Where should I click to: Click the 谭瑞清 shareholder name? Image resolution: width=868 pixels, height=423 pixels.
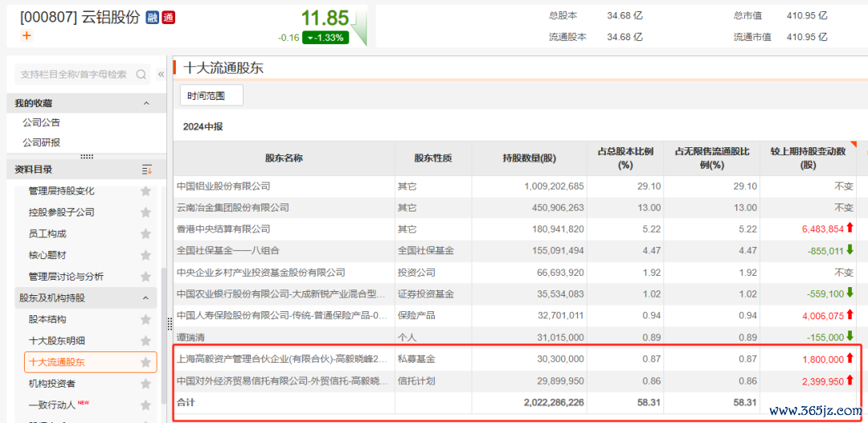pyautogui.click(x=190, y=337)
